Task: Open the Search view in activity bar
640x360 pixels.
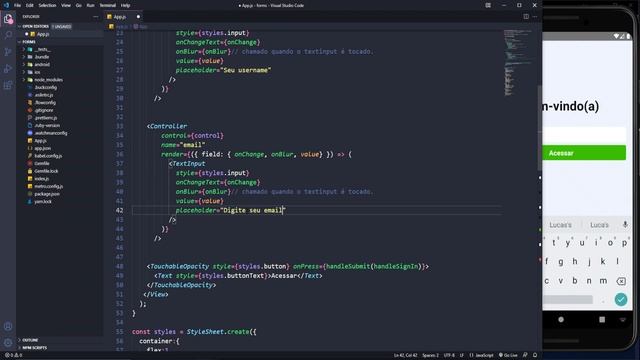Action: (8, 35)
